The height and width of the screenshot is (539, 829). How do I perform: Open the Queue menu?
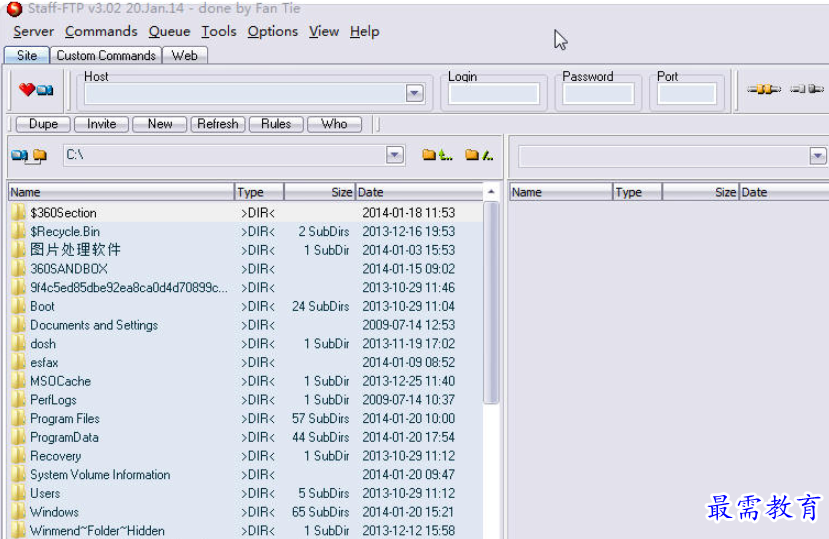click(169, 32)
